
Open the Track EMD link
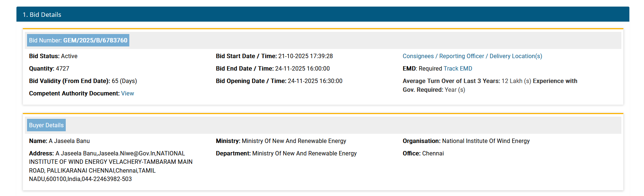coord(458,68)
